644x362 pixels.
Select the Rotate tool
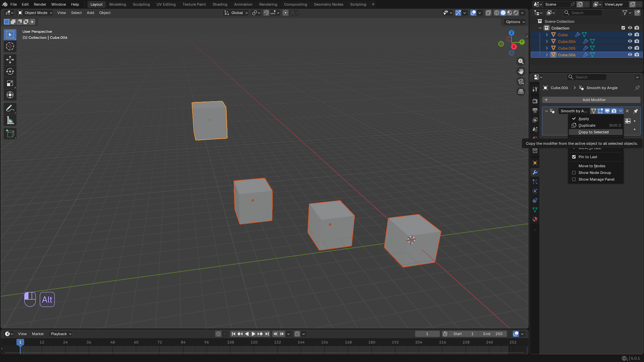[x=10, y=71]
